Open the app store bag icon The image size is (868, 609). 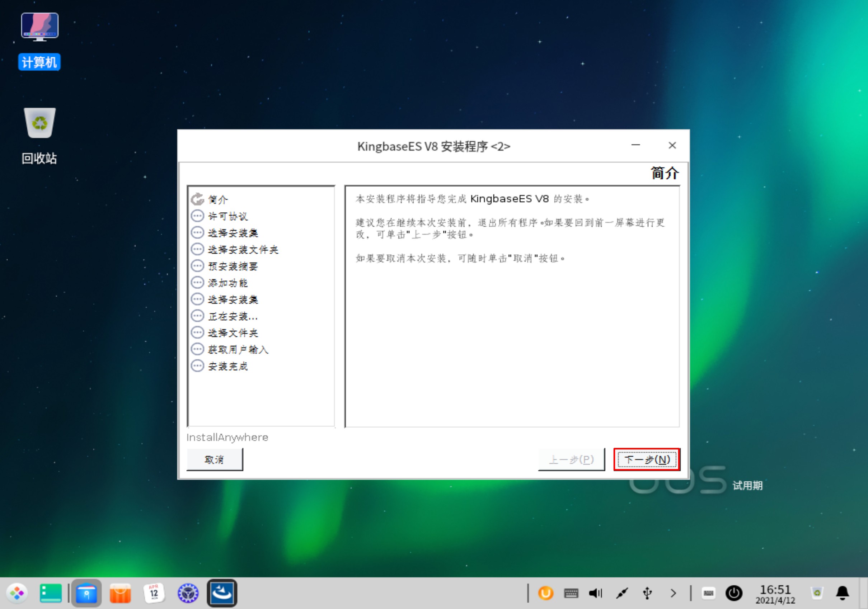(x=120, y=593)
